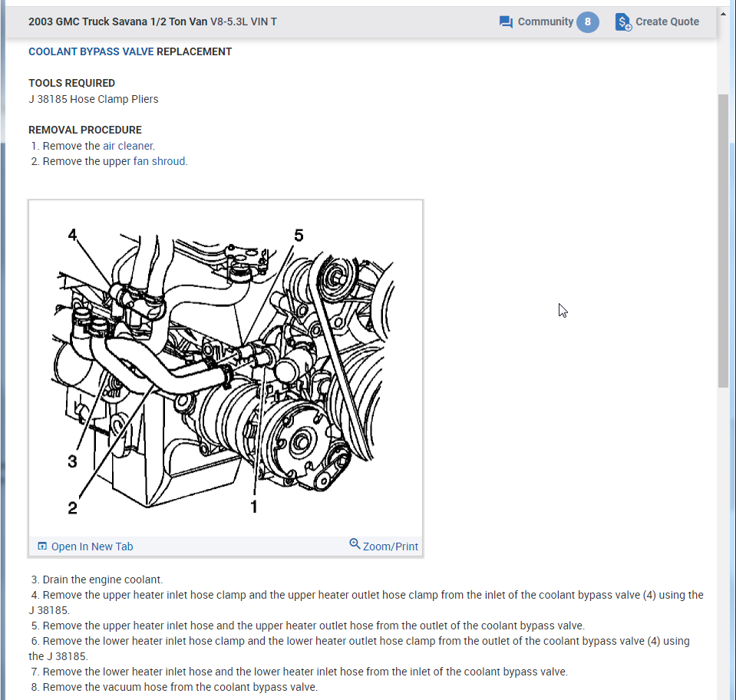
Task: Click step 5 upper heater inlet hose text
Action: click(x=308, y=626)
